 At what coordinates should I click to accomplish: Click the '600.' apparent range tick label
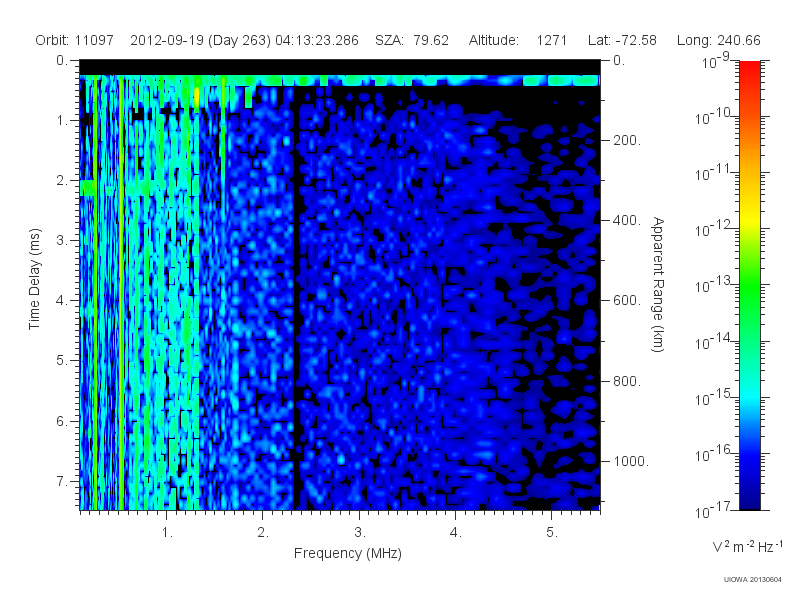coord(627,301)
